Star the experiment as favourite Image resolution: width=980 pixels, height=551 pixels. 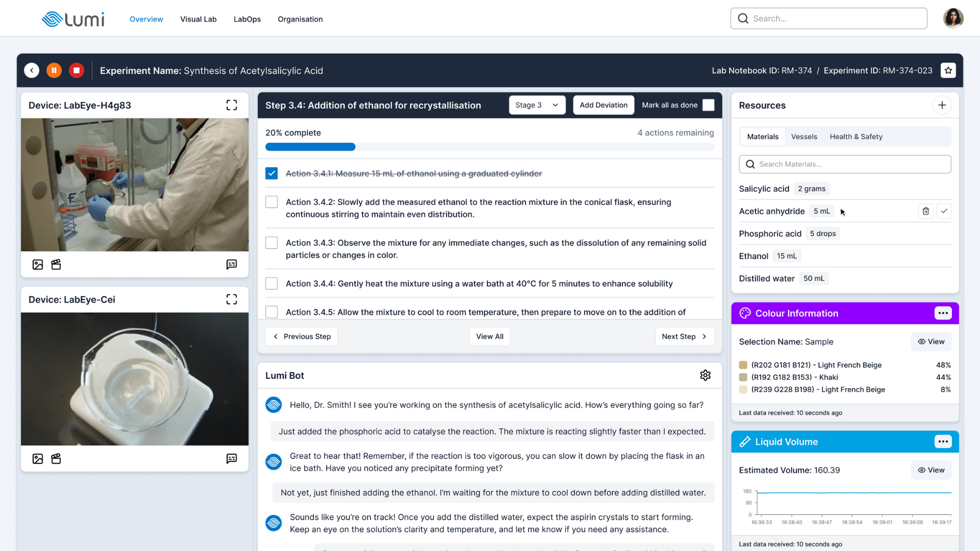coord(948,70)
